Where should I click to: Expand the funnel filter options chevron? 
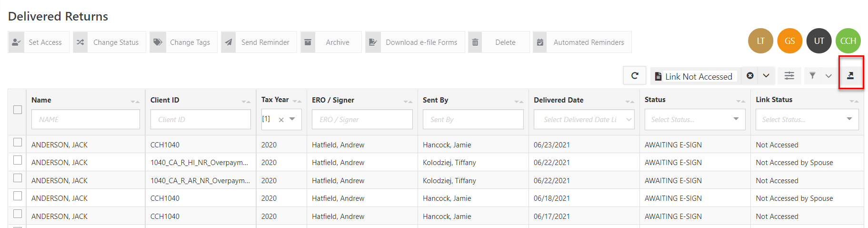[828, 75]
